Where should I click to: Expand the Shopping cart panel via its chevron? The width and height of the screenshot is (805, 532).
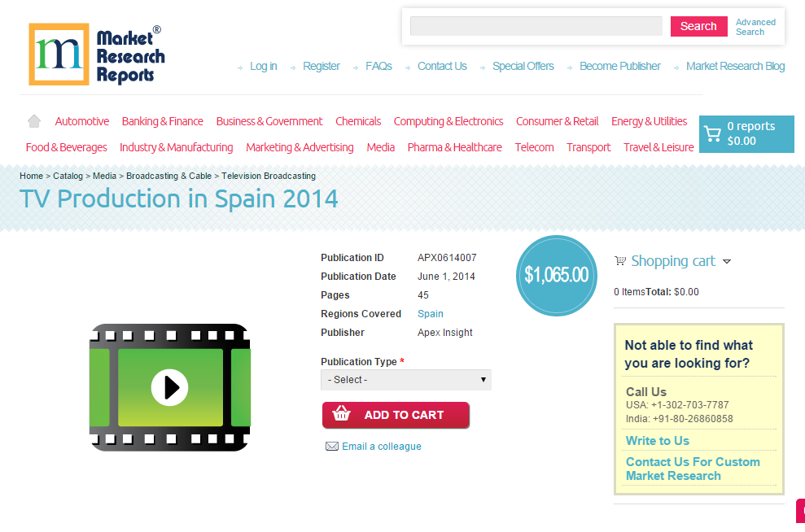pos(728,261)
